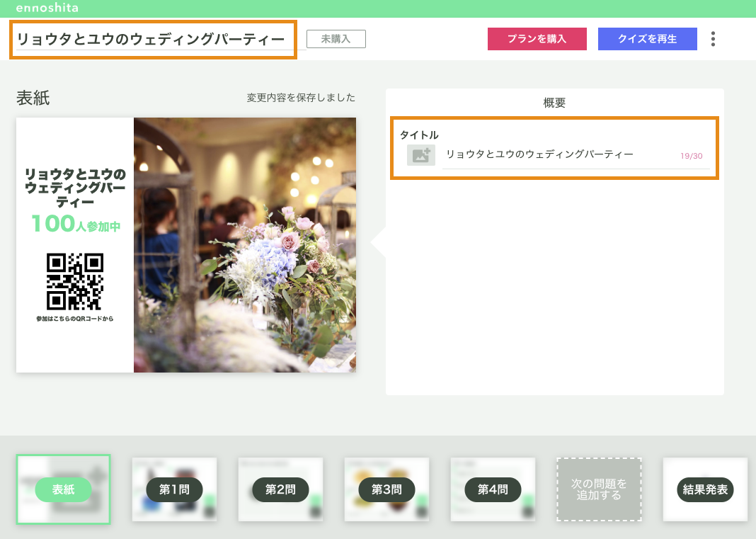Click the wedding photo in cover preview
This screenshot has height=539, width=756.
click(x=245, y=244)
